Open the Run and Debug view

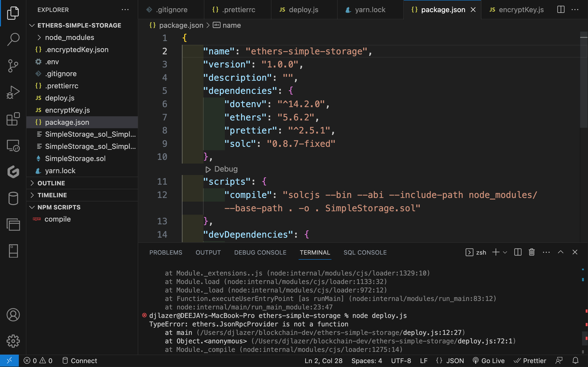13,92
